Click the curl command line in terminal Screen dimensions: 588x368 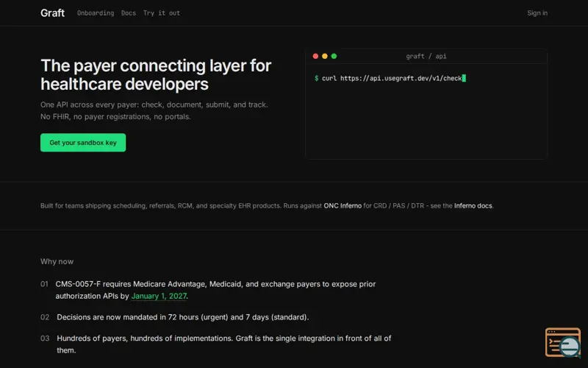[x=390, y=78]
